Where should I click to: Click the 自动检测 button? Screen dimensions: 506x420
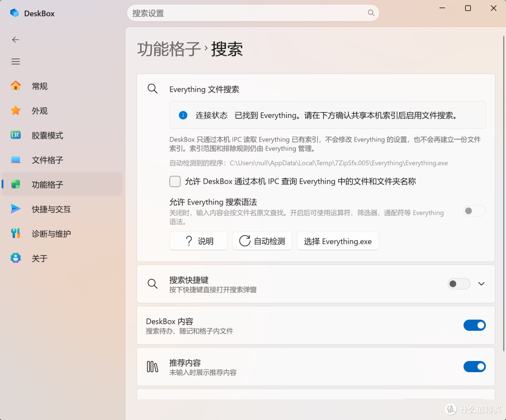click(x=262, y=241)
